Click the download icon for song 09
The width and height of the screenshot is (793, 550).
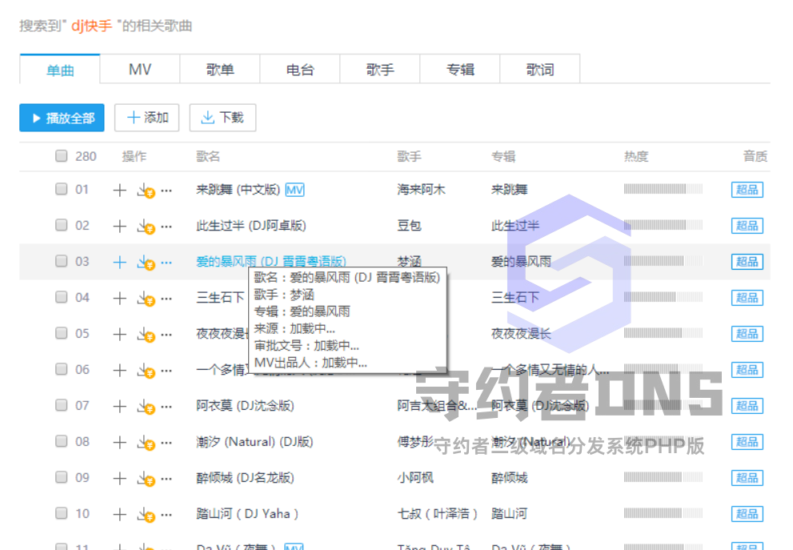pyautogui.click(x=145, y=478)
